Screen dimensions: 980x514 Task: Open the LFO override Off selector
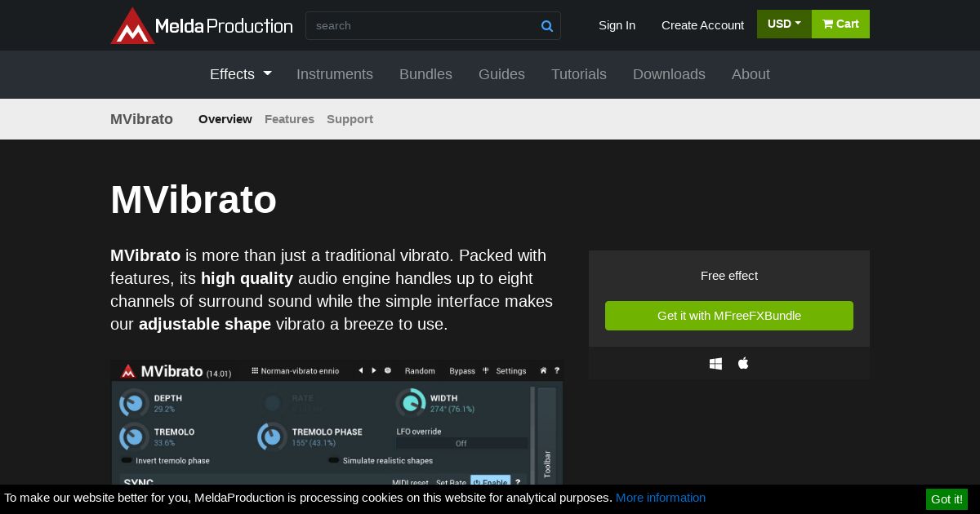click(x=461, y=444)
